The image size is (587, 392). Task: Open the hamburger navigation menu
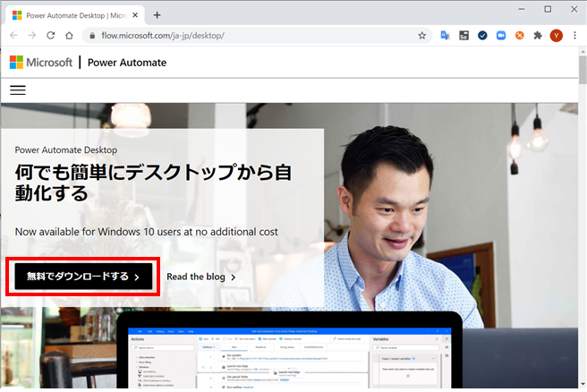coord(18,90)
